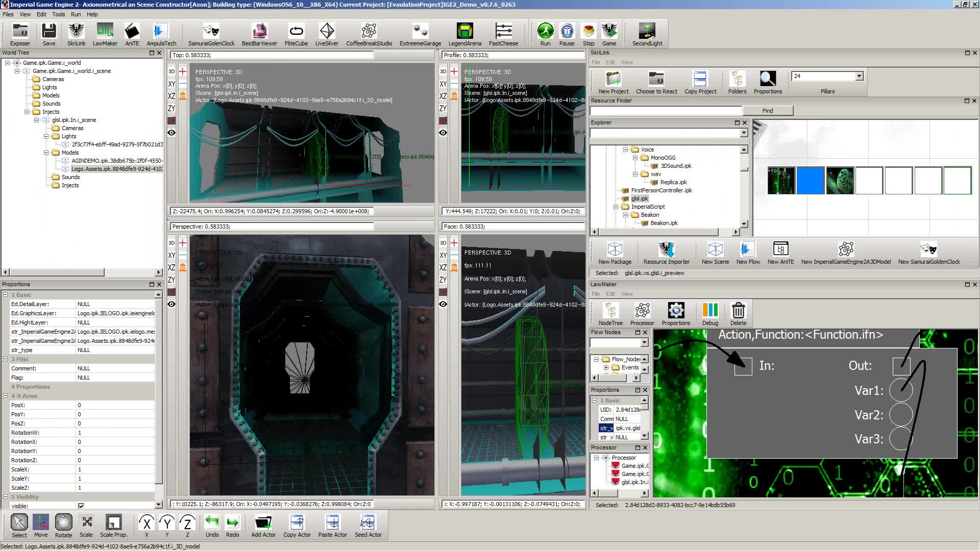Viewport: 980px width, 551px height.
Task: Click the Save toolbar icon
Action: 49,34
